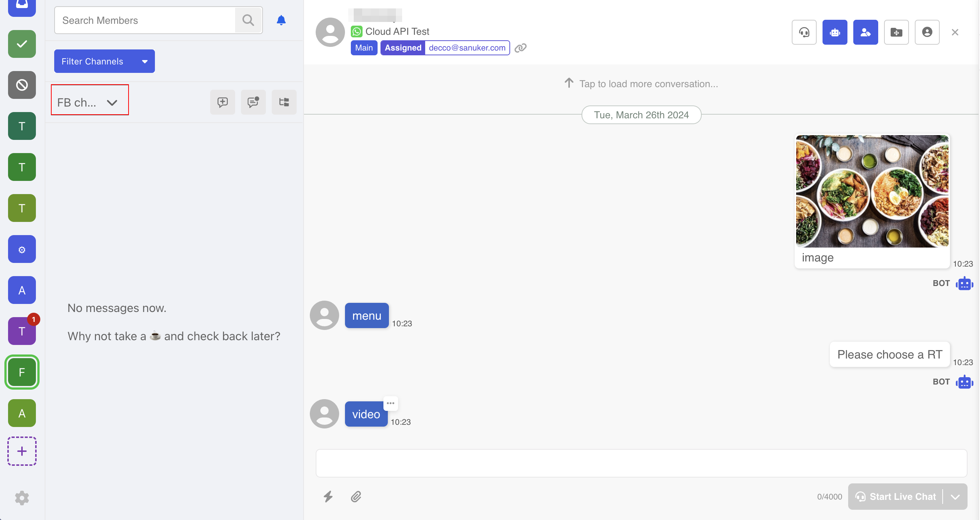Toggle the unread messages filter icon
The width and height of the screenshot is (980, 520).
pos(253,102)
